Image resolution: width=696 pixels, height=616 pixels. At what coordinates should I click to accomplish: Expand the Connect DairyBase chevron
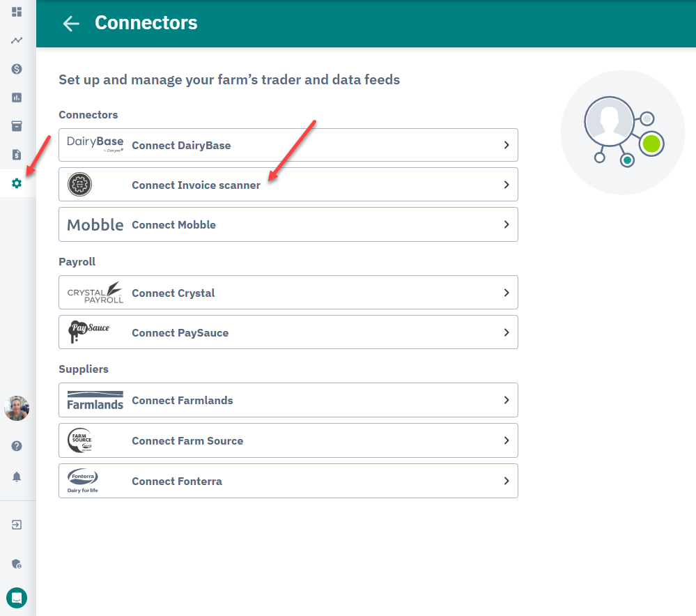coord(506,145)
